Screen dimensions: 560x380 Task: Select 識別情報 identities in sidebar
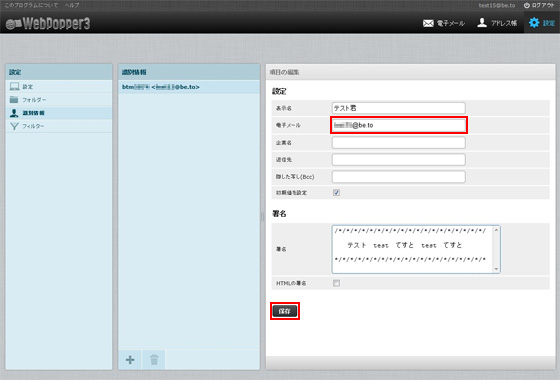coord(59,113)
